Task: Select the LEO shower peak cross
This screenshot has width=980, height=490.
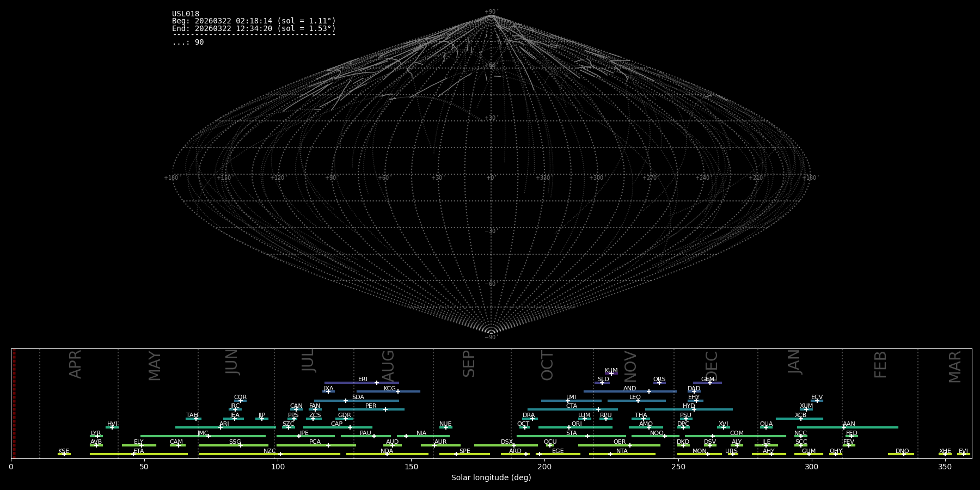Action: [638, 401]
